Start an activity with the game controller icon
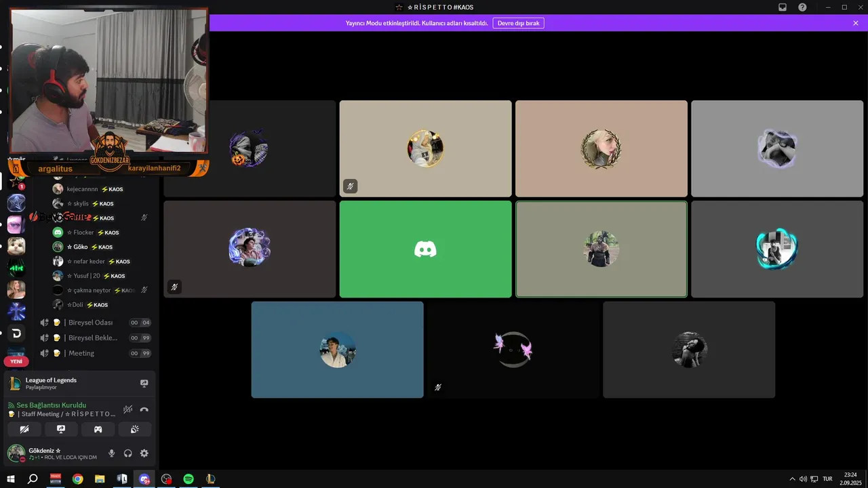 98,429
